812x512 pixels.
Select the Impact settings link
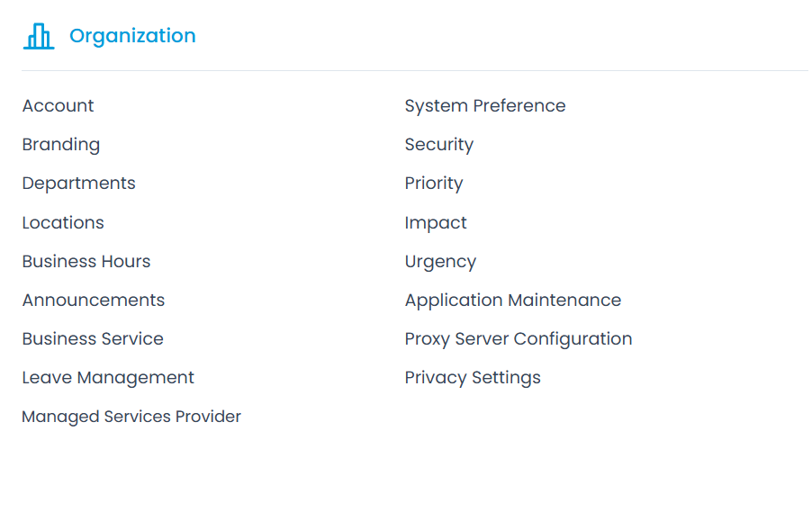[x=436, y=223]
